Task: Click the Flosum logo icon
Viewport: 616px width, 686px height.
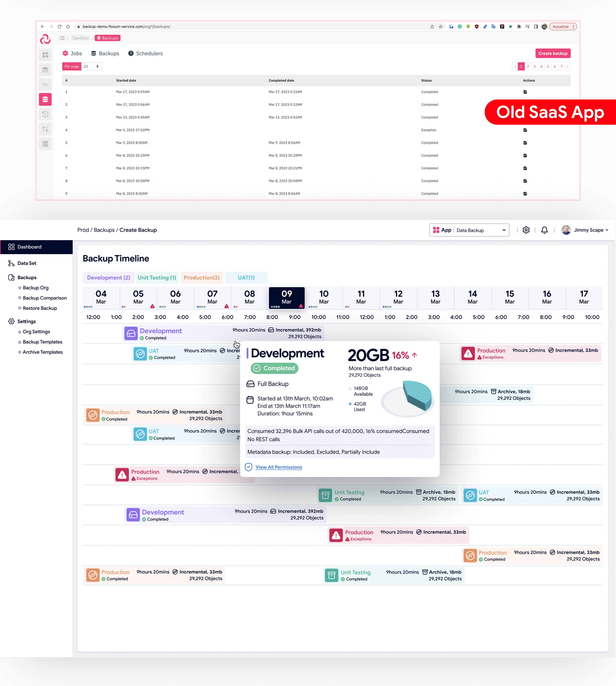Action: (x=45, y=39)
